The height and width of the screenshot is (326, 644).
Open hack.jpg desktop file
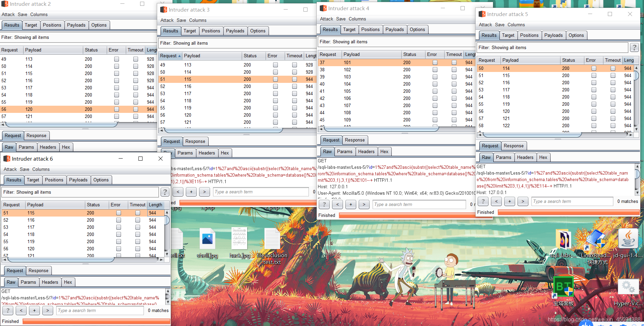point(239,242)
